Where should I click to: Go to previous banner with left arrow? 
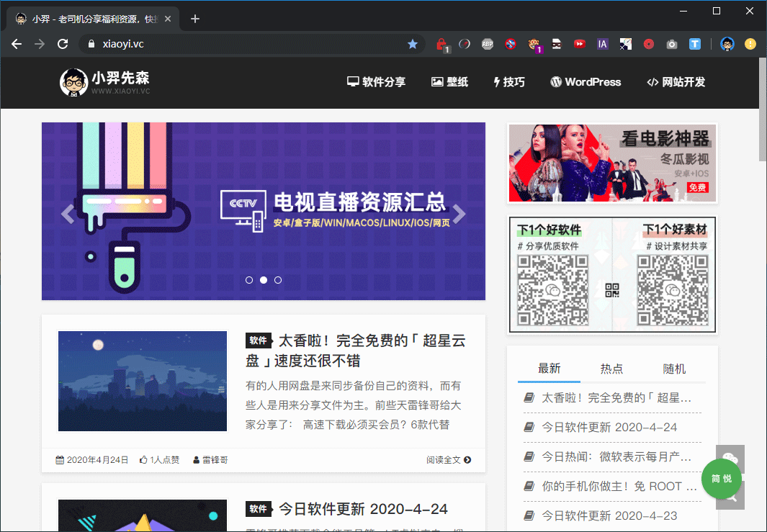click(68, 214)
